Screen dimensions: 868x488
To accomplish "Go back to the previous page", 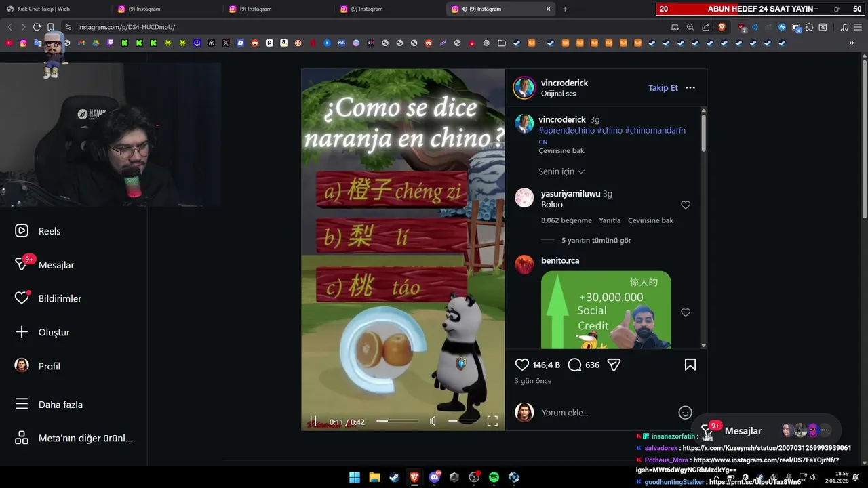I will 9,27.
